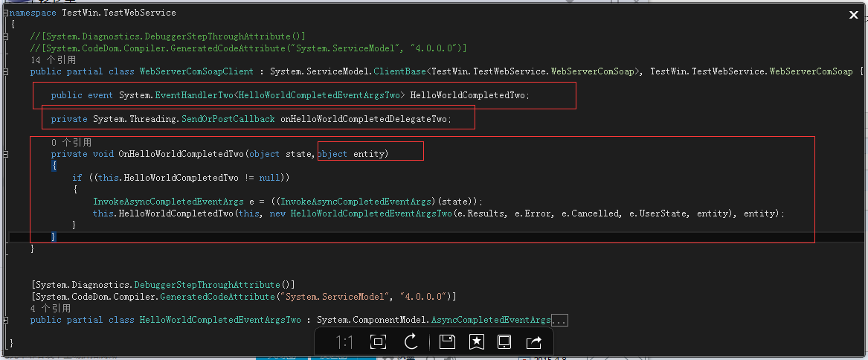Fit the image to the window
The width and height of the screenshot is (868, 360).
coord(378,342)
